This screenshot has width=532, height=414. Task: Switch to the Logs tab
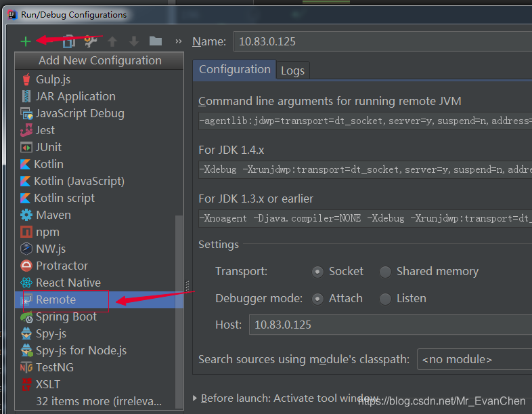tap(293, 70)
